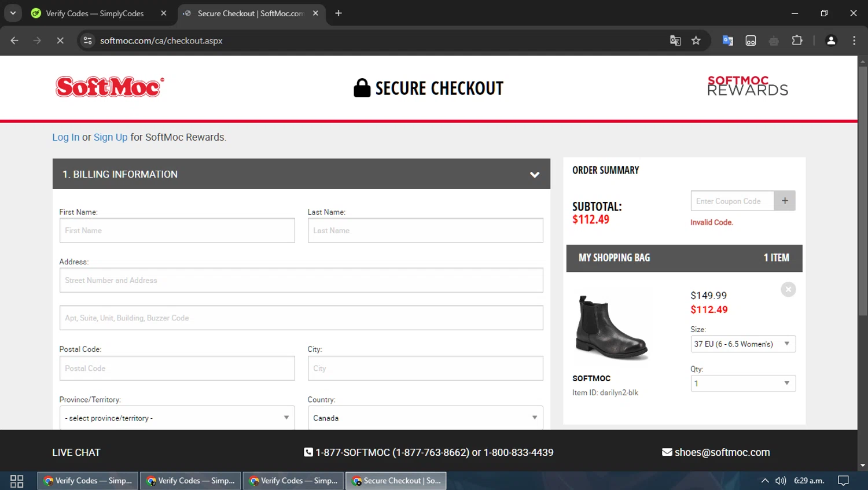Collapse the Billing Information section
Image resolution: width=868 pixels, height=490 pixels.
535,174
